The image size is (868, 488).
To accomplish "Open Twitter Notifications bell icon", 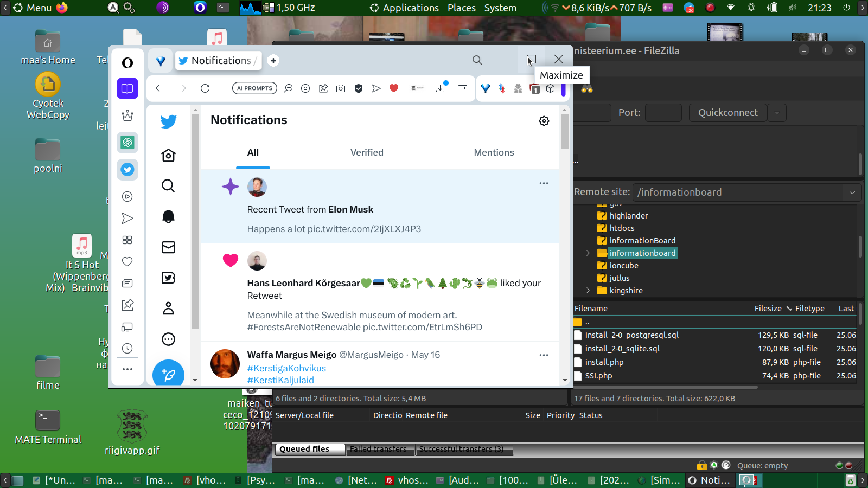I will tap(168, 217).
